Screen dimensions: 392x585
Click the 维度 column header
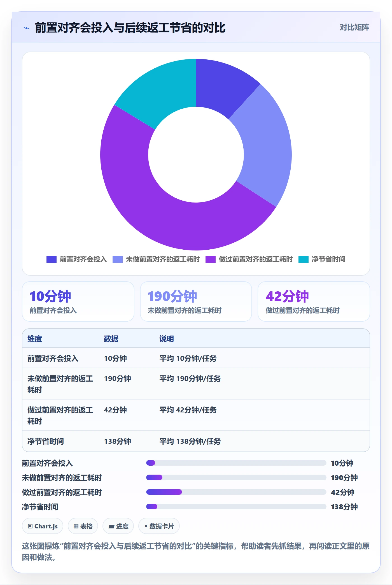35,339
